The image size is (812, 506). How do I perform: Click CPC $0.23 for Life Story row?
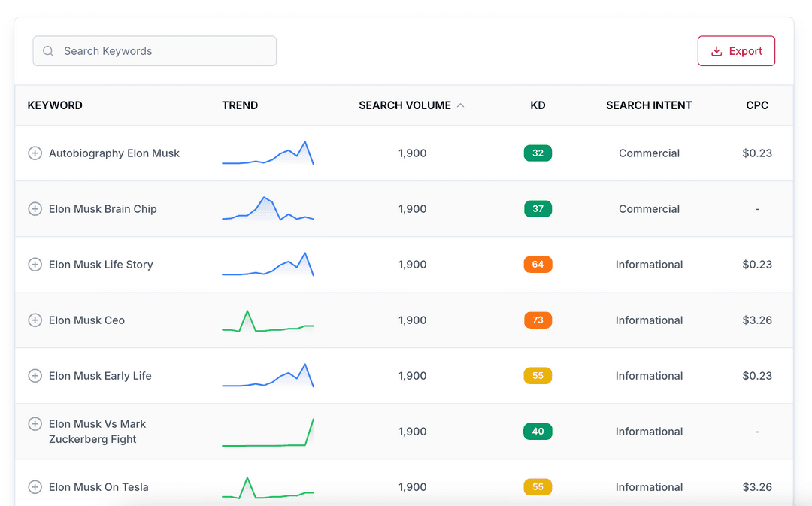757,265
